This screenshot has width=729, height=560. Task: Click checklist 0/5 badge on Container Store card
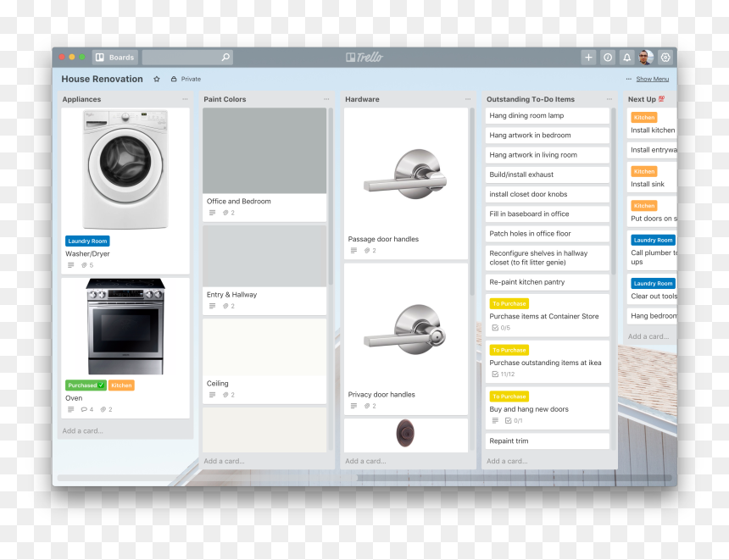(501, 328)
